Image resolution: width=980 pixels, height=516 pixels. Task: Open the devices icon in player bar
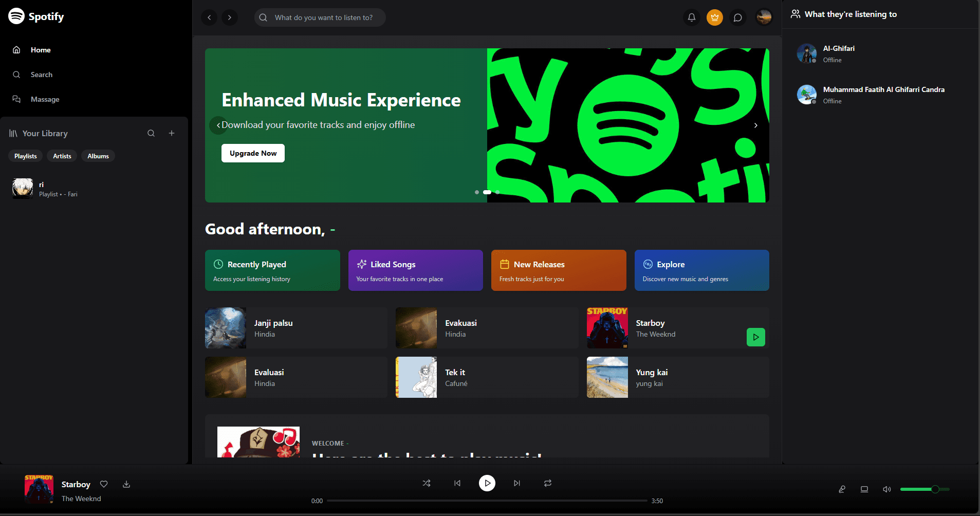tap(864, 489)
